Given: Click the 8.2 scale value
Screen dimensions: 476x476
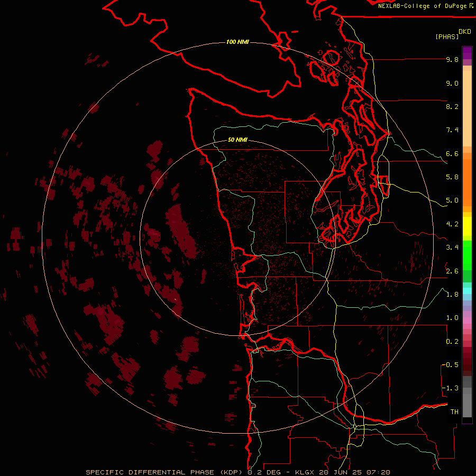Looking at the screenshot, I should [x=452, y=106].
